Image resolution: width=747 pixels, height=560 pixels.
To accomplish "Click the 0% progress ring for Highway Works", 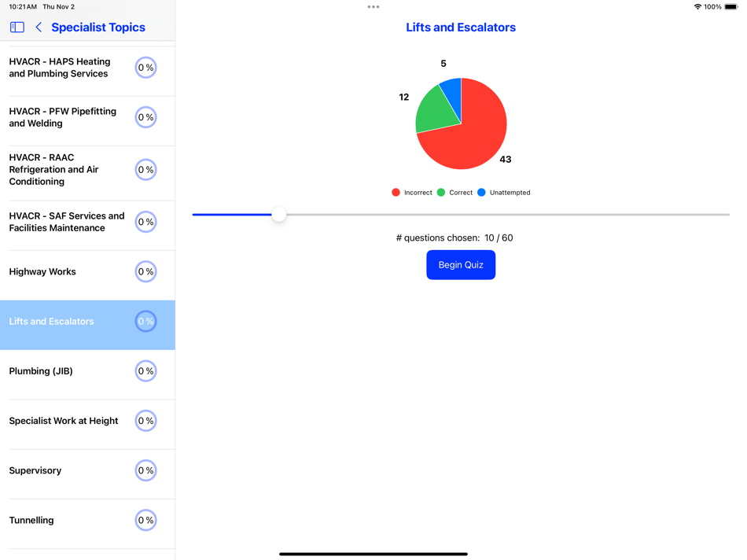I will (x=145, y=271).
